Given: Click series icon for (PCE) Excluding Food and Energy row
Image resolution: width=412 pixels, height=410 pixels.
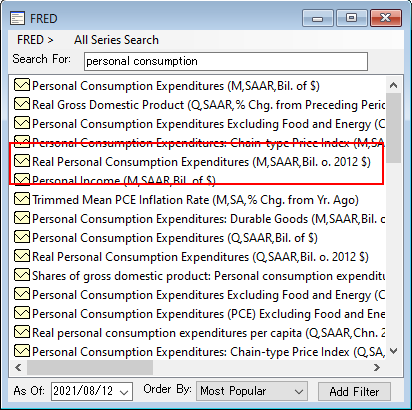Looking at the screenshot, I should coord(22,313).
